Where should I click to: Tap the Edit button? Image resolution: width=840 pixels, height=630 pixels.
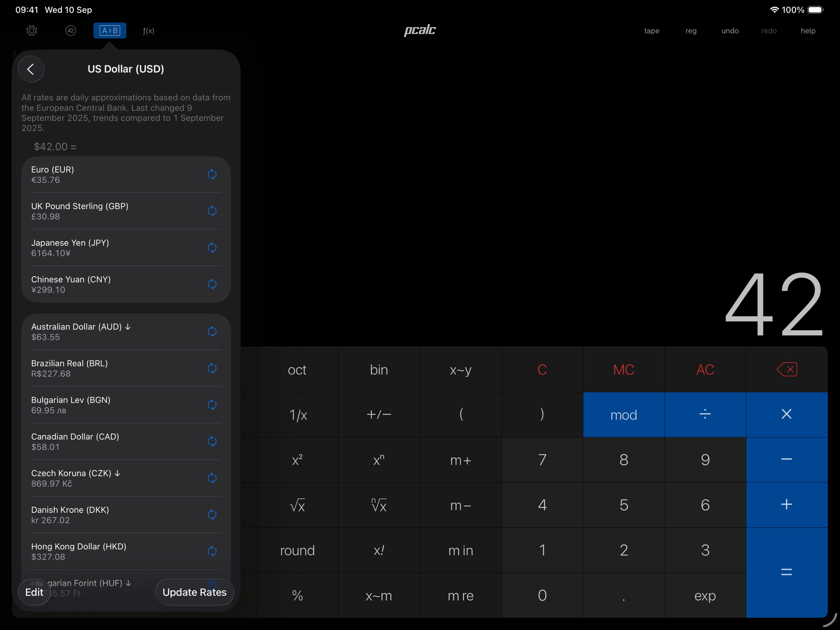[34, 592]
